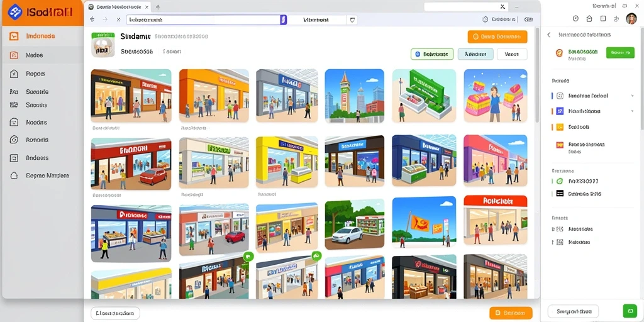Click the home icon in top-right toolbar
The image size is (644, 322).
(x=589, y=18)
